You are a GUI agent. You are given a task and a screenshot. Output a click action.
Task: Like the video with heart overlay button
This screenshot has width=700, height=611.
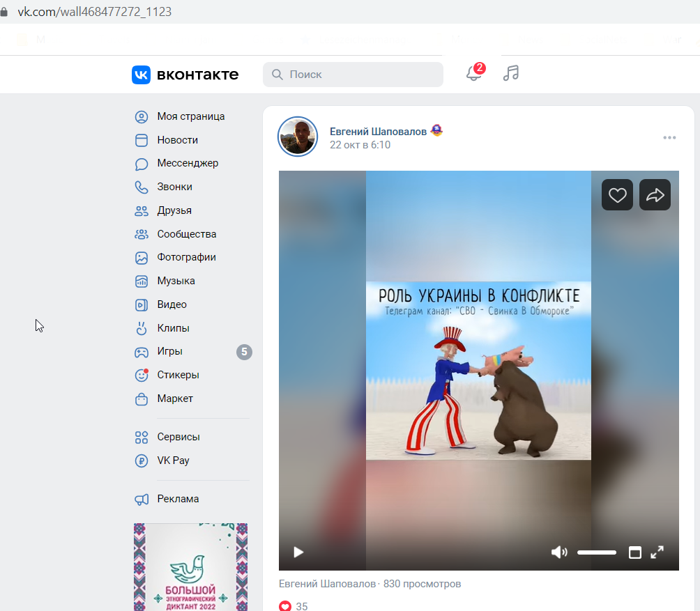pyautogui.click(x=618, y=195)
